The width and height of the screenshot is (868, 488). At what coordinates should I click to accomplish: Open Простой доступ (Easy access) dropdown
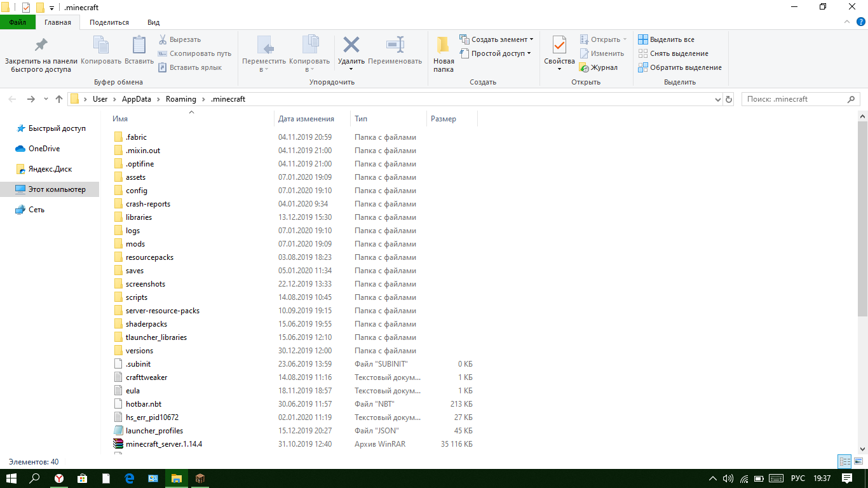pos(496,53)
